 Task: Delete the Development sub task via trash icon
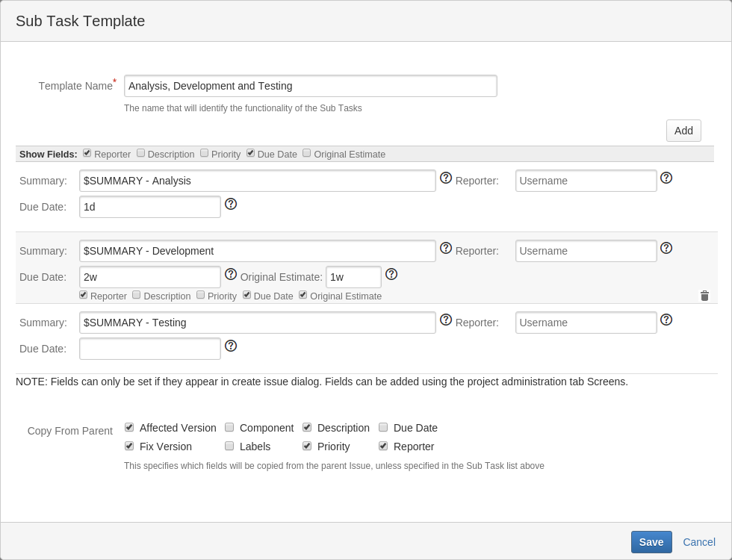click(704, 296)
